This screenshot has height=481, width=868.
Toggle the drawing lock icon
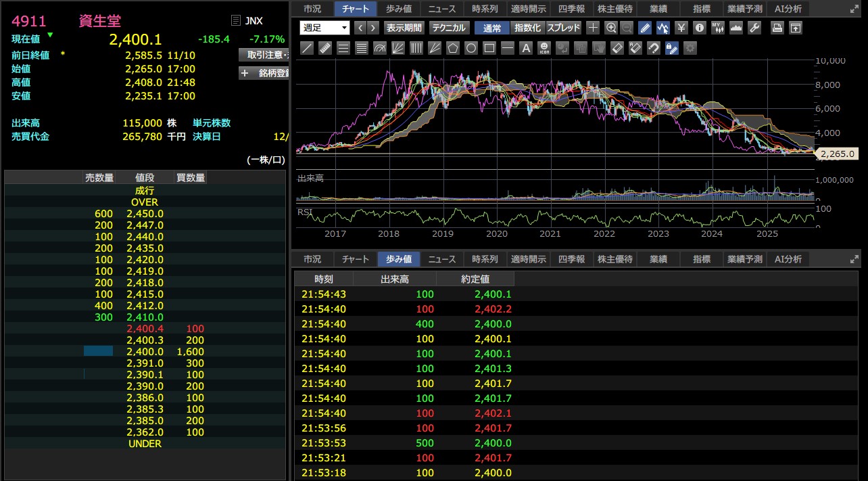[x=671, y=48]
